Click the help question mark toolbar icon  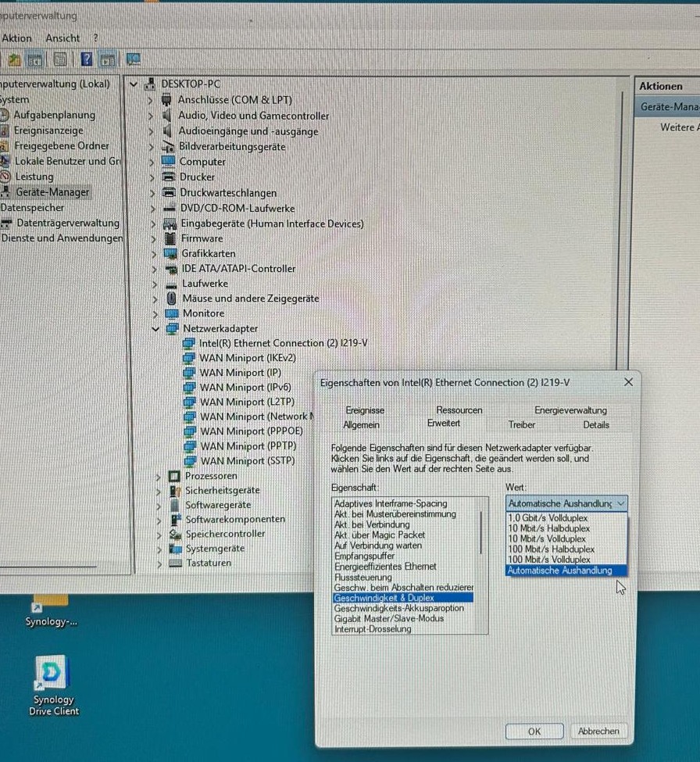(x=87, y=59)
